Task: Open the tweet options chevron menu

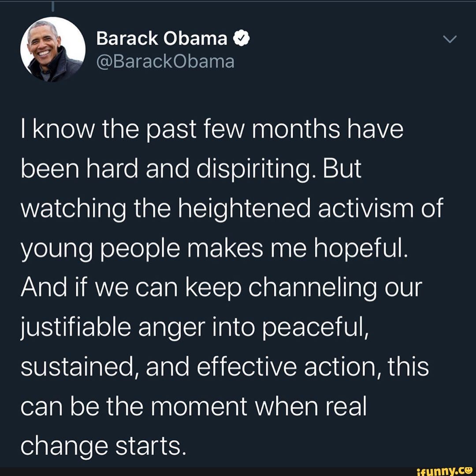Action: 450,39
